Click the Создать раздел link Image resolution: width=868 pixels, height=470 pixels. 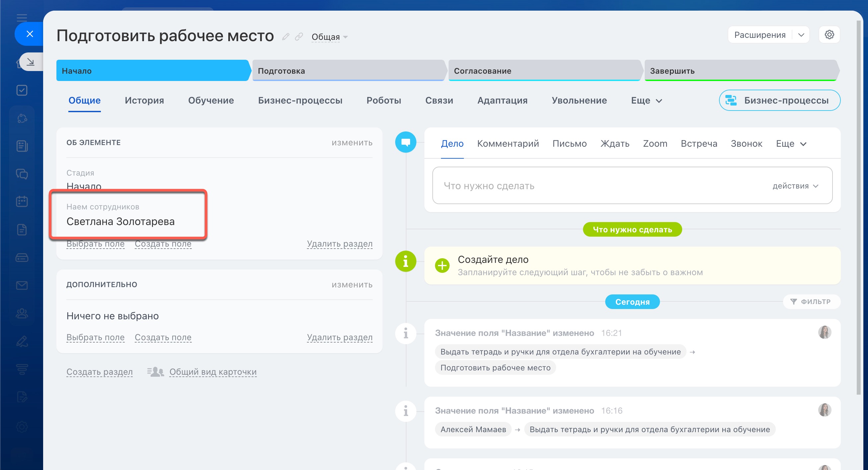pyautogui.click(x=100, y=371)
